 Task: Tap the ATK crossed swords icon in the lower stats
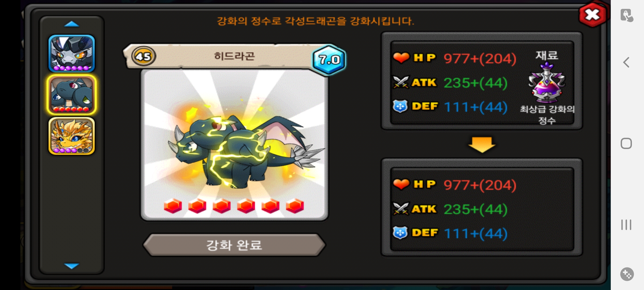[401, 209]
